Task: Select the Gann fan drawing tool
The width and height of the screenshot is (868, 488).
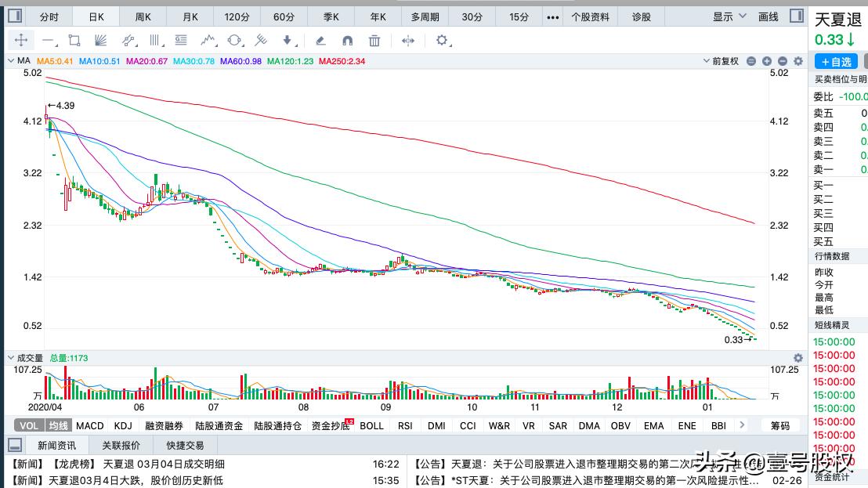Action: [x=100, y=42]
